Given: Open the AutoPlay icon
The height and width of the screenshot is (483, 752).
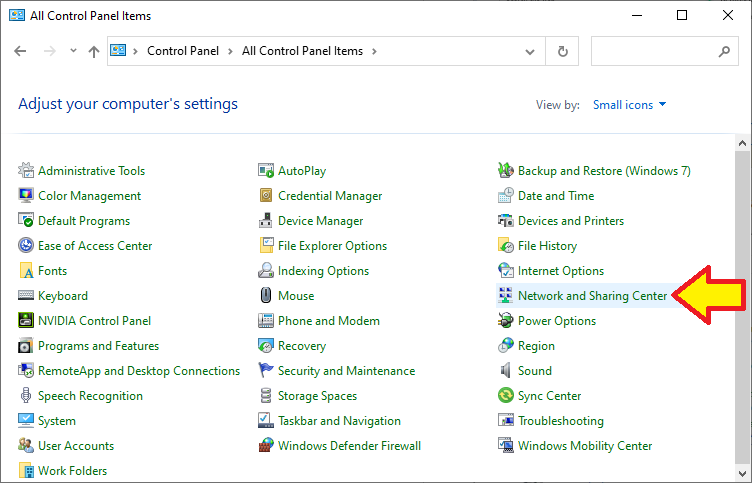Looking at the screenshot, I should pos(266,170).
